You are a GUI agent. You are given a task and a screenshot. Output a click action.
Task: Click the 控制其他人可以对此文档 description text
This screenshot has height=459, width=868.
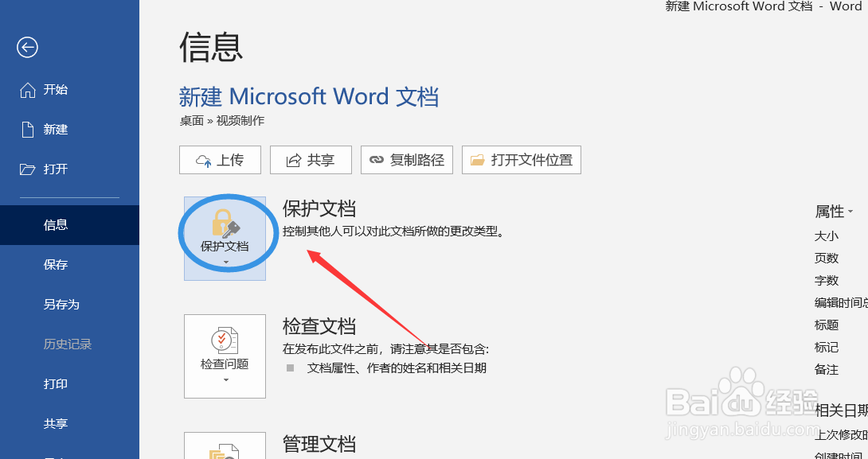[393, 231]
